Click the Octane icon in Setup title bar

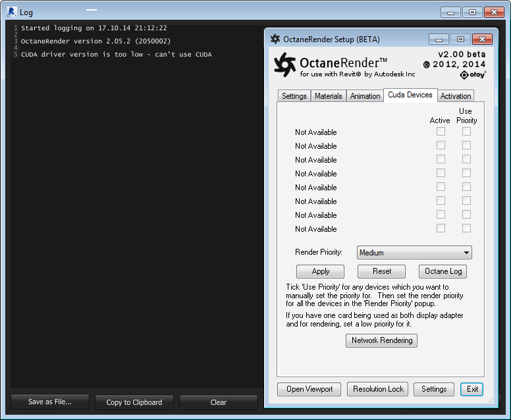pyautogui.click(x=275, y=39)
